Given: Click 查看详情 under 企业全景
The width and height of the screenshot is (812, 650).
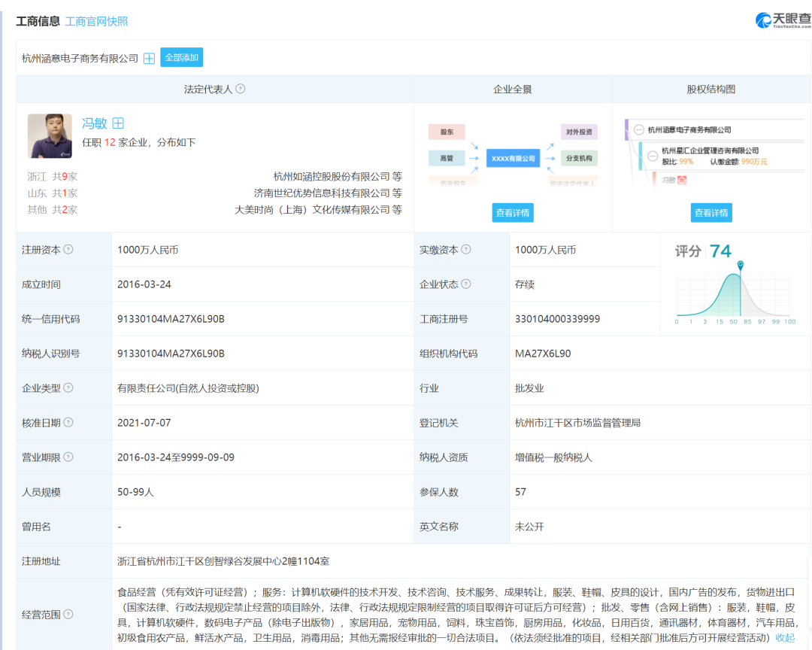Looking at the screenshot, I should pos(513,212).
